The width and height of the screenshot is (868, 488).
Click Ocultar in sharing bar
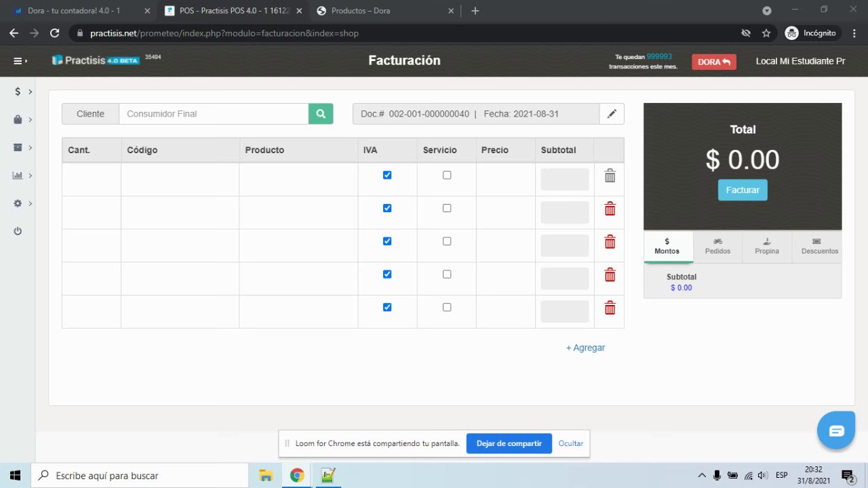571,443
